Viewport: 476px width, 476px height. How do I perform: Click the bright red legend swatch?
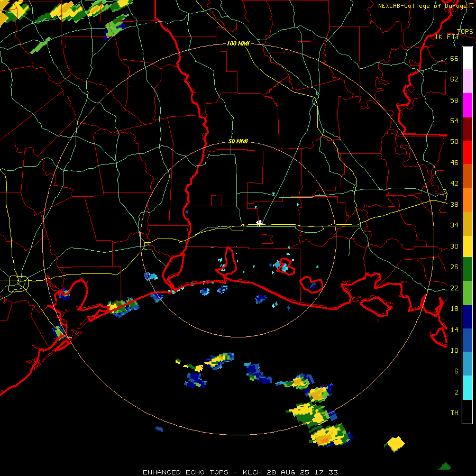point(467,152)
